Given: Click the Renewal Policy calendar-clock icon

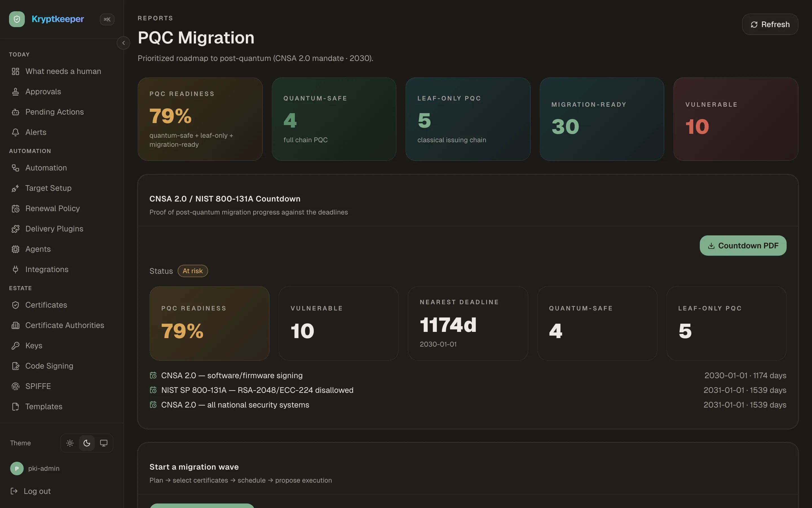Looking at the screenshot, I should click(x=16, y=209).
